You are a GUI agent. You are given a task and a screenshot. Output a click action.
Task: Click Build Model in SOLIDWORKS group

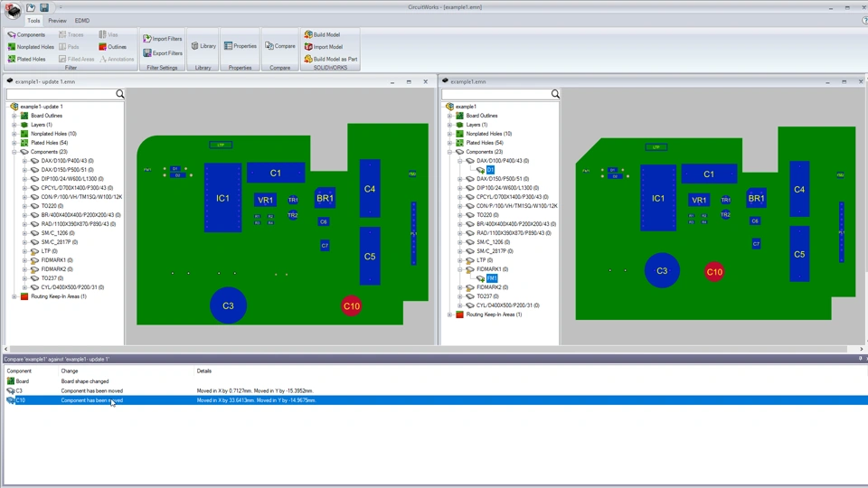(x=322, y=34)
